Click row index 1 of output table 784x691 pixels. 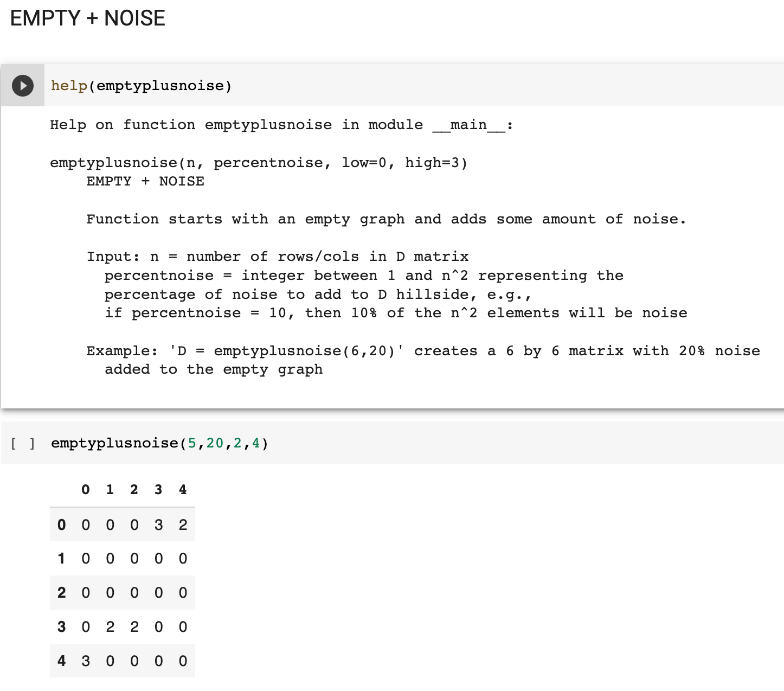click(x=61, y=559)
